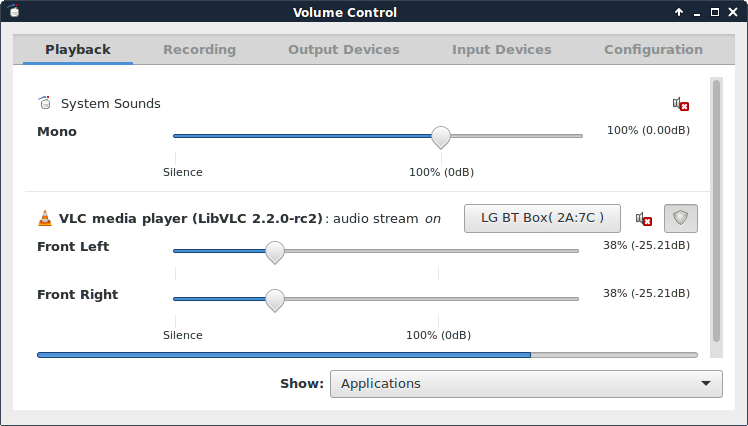This screenshot has width=748, height=426.
Task: Switch to the Recording tab
Action: click(199, 49)
